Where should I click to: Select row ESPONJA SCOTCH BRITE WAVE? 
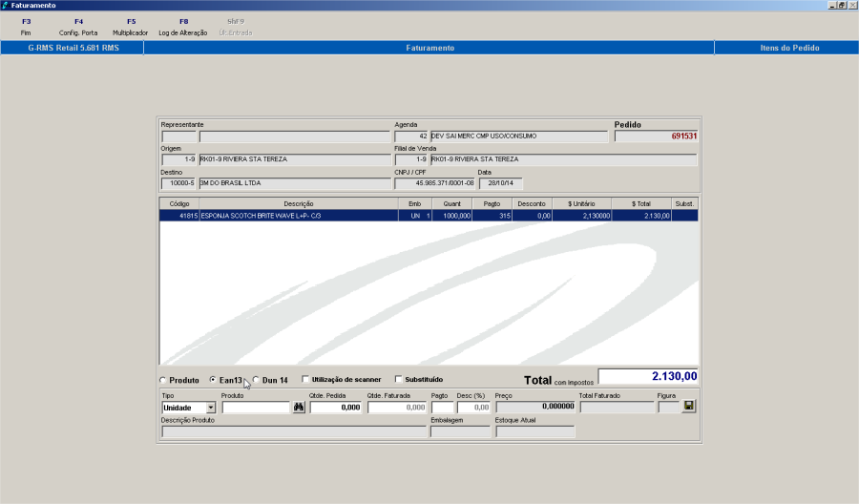click(x=429, y=216)
